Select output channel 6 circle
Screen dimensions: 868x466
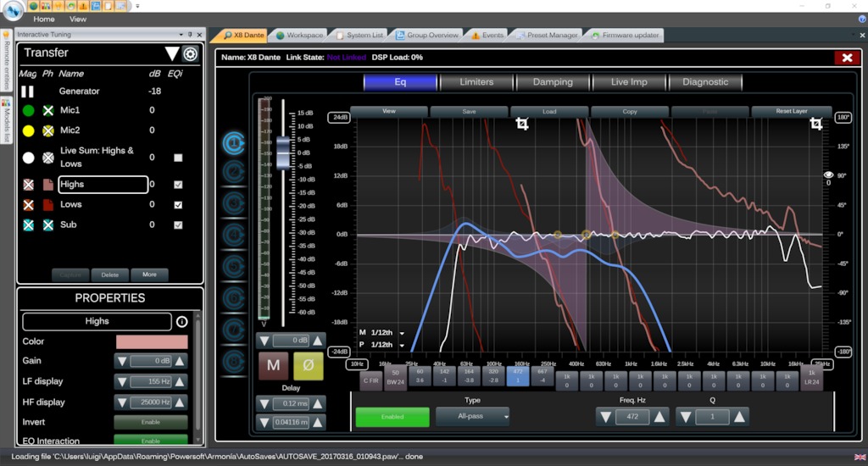[234, 298]
